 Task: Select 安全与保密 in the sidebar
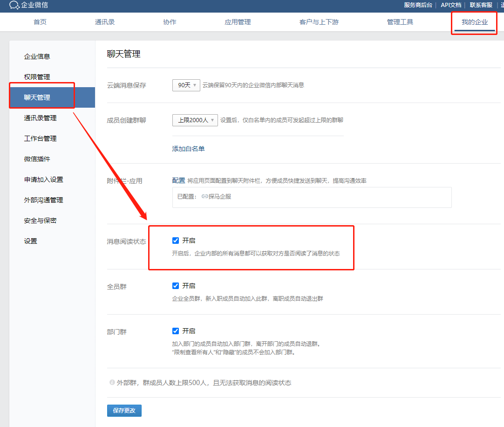(x=40, y=220)
